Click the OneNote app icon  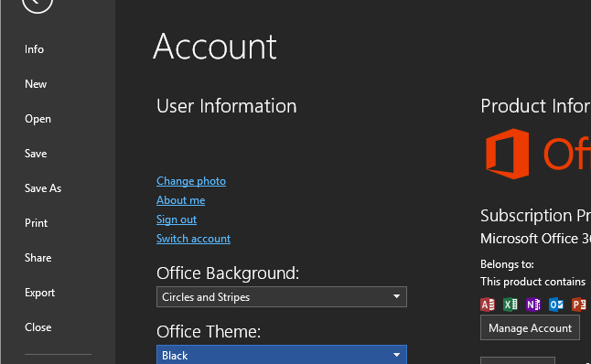533,304
